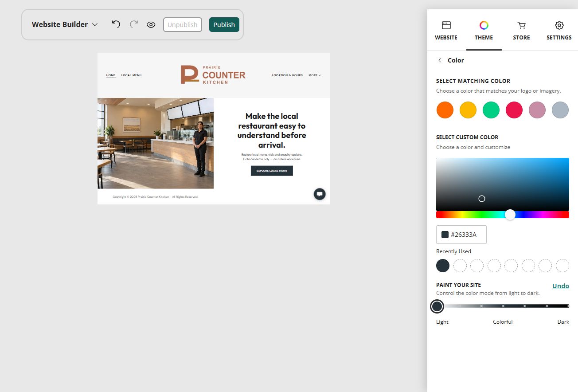Select the orange matching color
578x392 pixels.
(445, 110)
